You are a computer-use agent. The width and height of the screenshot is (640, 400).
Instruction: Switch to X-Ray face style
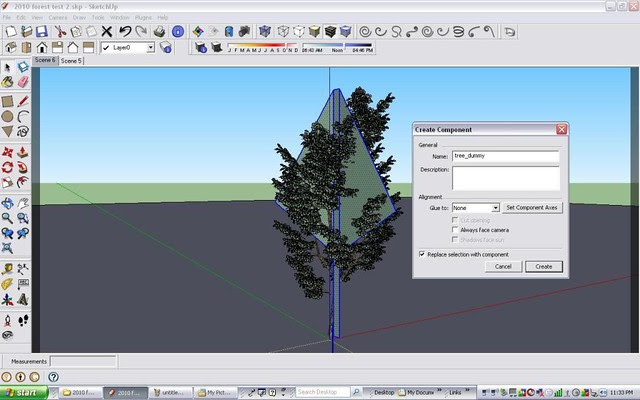264,31
